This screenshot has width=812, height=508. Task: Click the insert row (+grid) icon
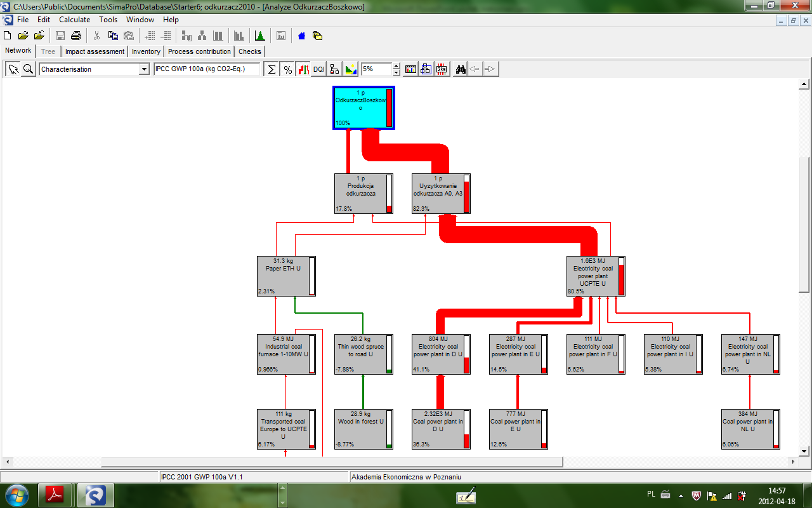[x=150, y=36]
